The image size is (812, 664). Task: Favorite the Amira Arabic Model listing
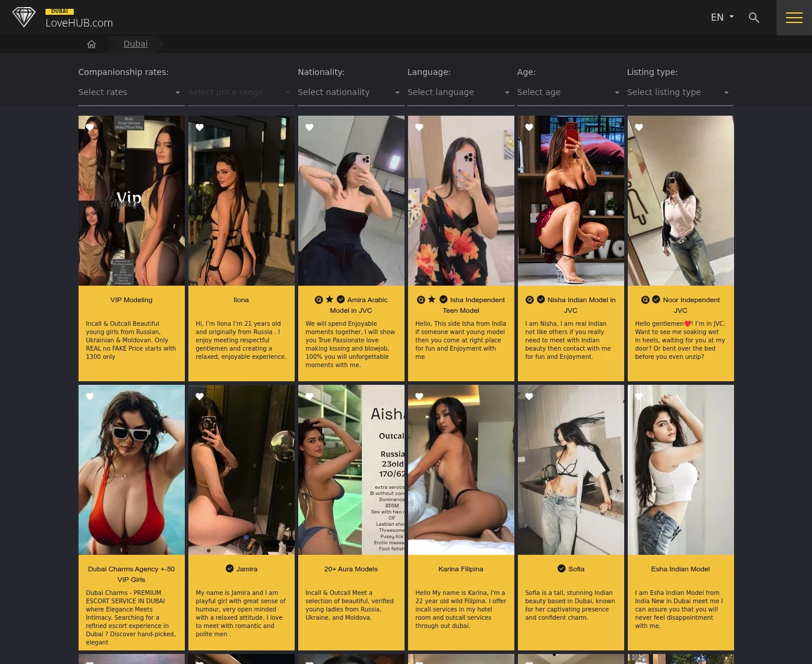coord(309,127)
